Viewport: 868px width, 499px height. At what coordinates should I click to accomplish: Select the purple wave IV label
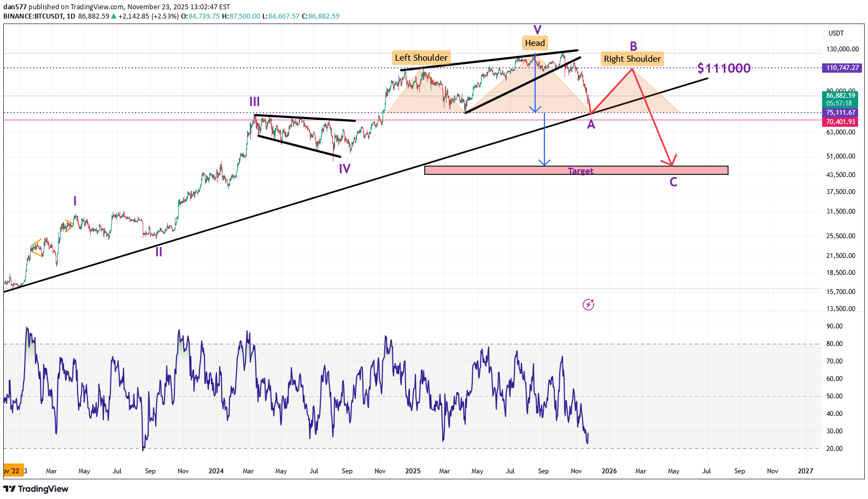[344, 169]
